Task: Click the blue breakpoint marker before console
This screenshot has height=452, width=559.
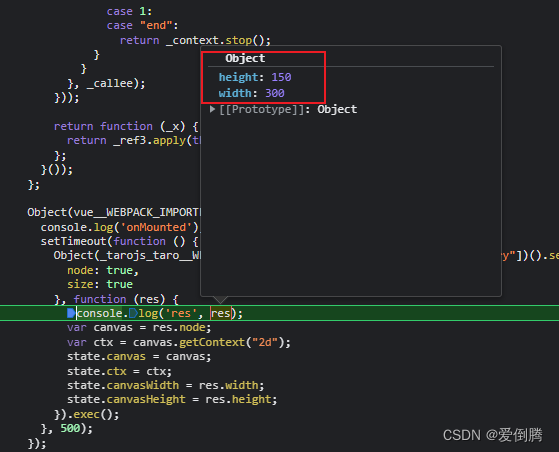Action: click(71, 313)
